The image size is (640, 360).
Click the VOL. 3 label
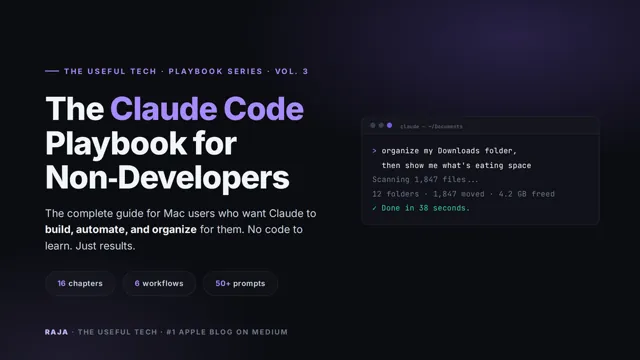coord(291,71)
